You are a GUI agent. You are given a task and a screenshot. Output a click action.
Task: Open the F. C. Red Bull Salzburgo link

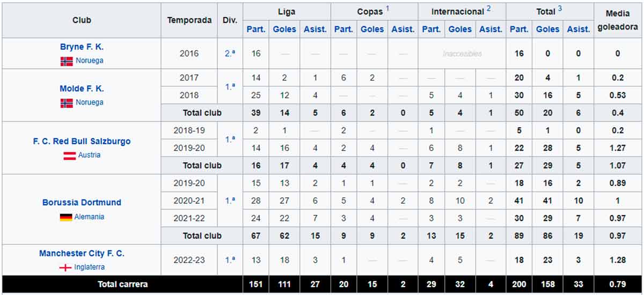tap(82, 142)
